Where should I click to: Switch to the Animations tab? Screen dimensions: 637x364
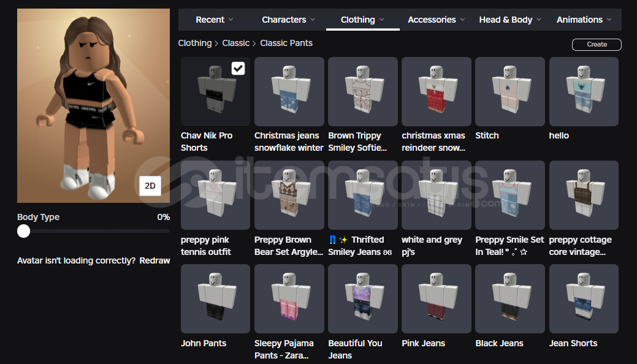(584, 20)
